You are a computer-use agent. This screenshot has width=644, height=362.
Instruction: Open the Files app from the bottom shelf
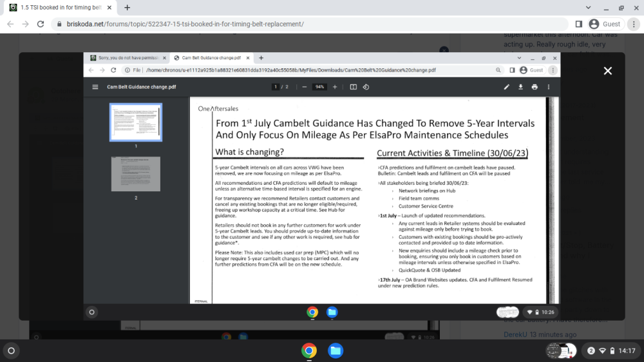point(336,350)
